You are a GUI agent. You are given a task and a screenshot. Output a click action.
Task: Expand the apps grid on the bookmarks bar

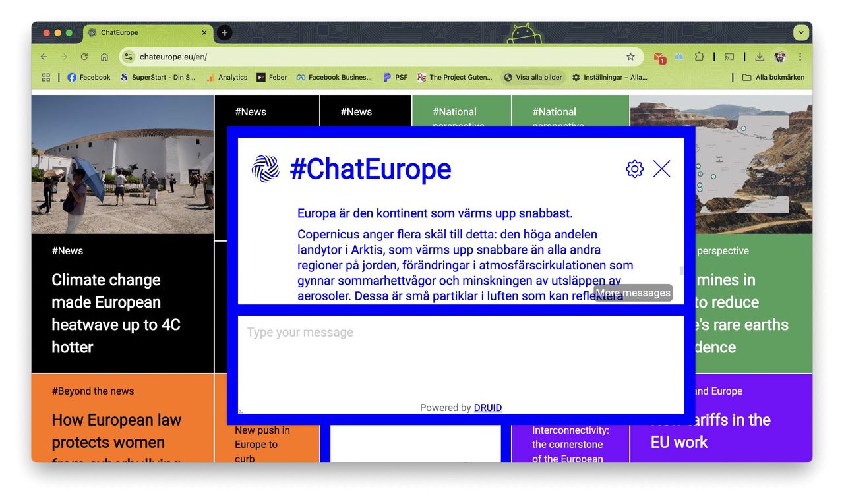click(x=45, y=77)
